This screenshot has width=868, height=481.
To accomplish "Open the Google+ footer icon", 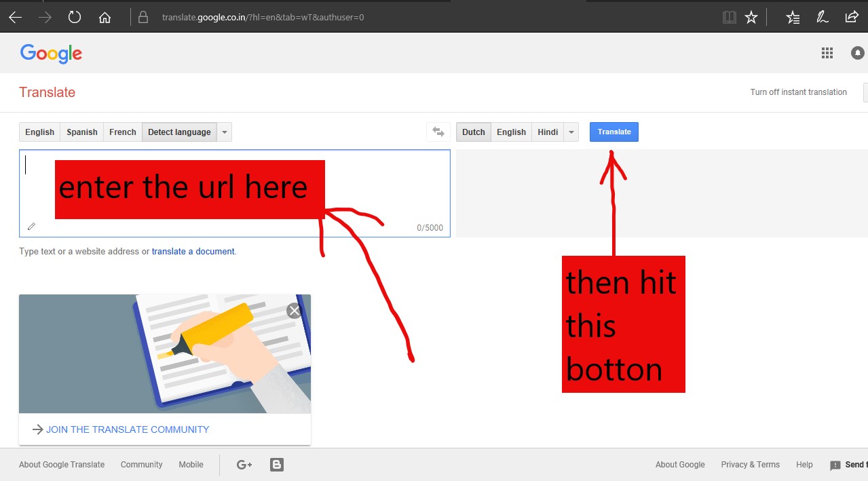I will [244, 465].
